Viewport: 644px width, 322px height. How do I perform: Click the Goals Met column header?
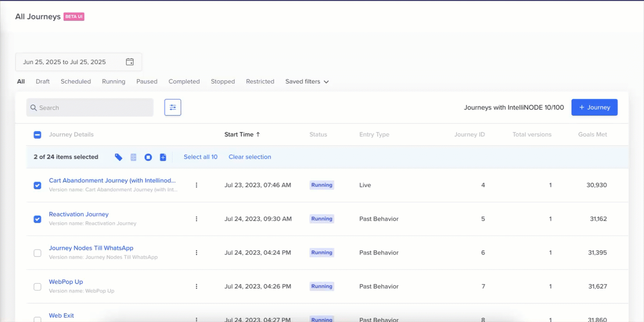pyautogui.click(x=593, y=135)
